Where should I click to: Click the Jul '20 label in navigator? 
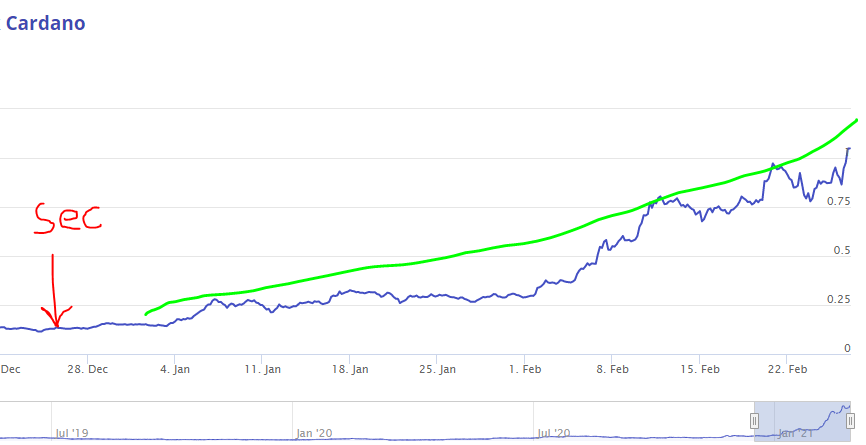click(553, 433)
